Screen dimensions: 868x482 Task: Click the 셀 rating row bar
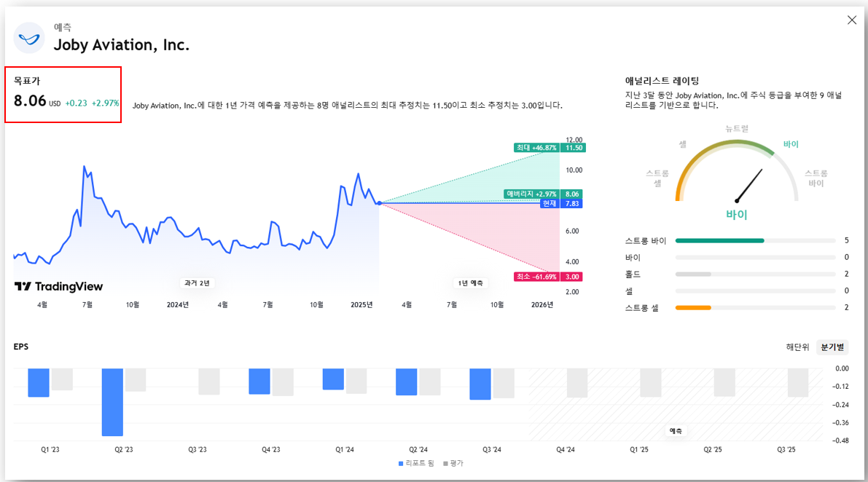tap(755, 291)
